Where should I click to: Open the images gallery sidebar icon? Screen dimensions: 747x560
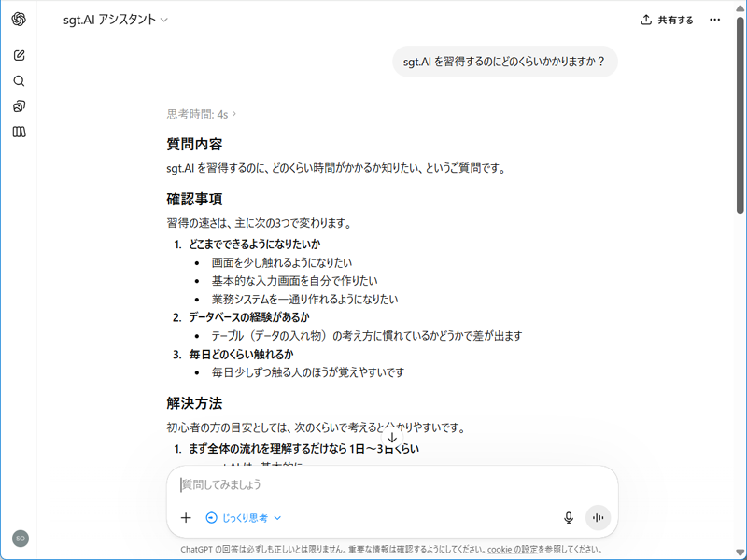coord(19,106)
